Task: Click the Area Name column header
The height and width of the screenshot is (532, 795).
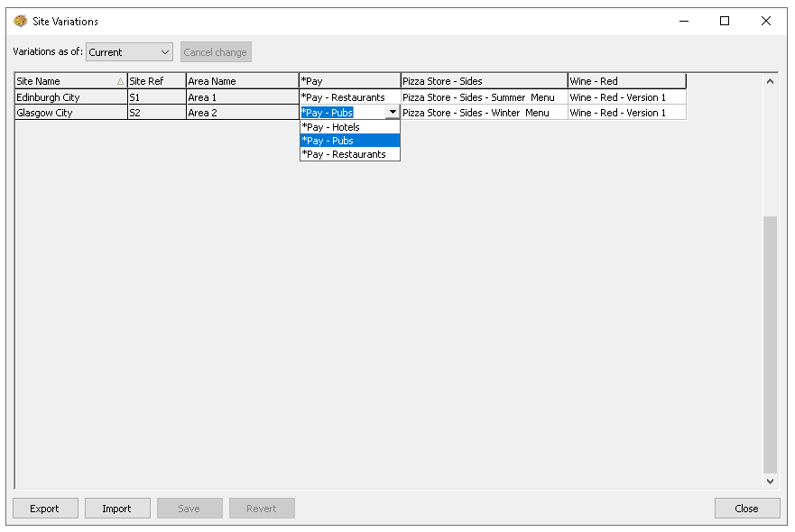Action: [x=242, y=81]
